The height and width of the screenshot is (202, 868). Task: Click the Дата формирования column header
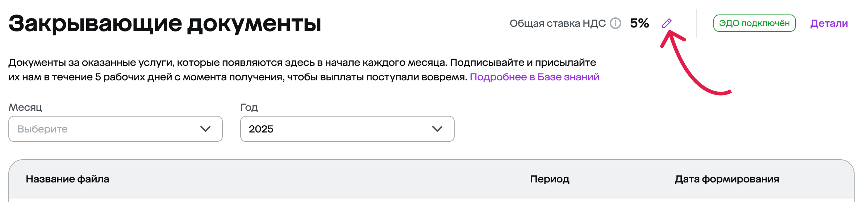click(727, 179)
